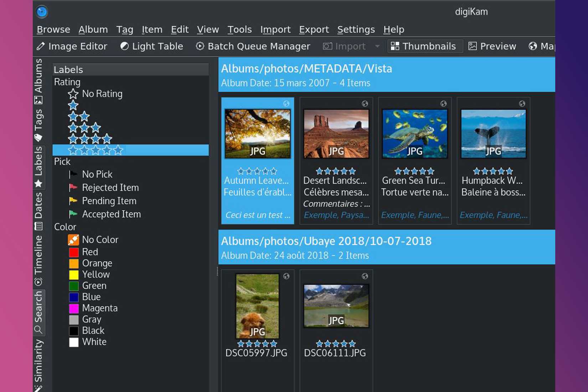This screenshot has width=588, height=392.
Task: Click the digiKam application logo
Action: [42, 12]
